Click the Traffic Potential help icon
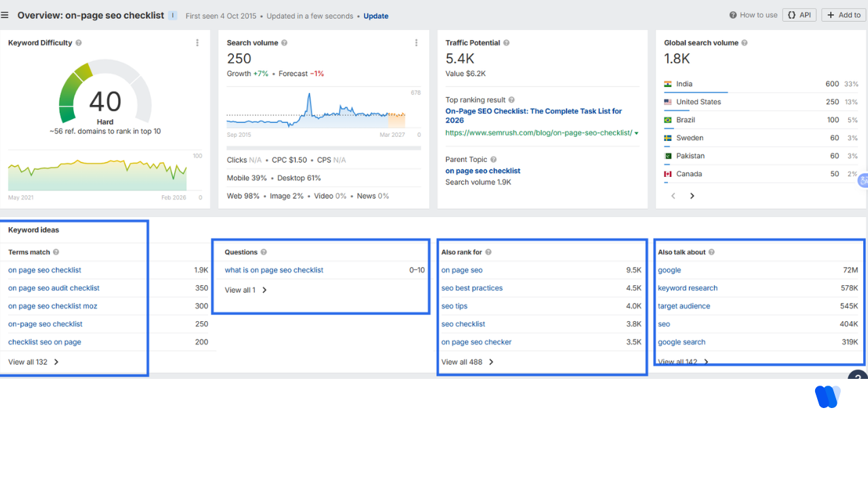This screenshot has width=868, height=488. pyautogui.click(x=507, y=43)
